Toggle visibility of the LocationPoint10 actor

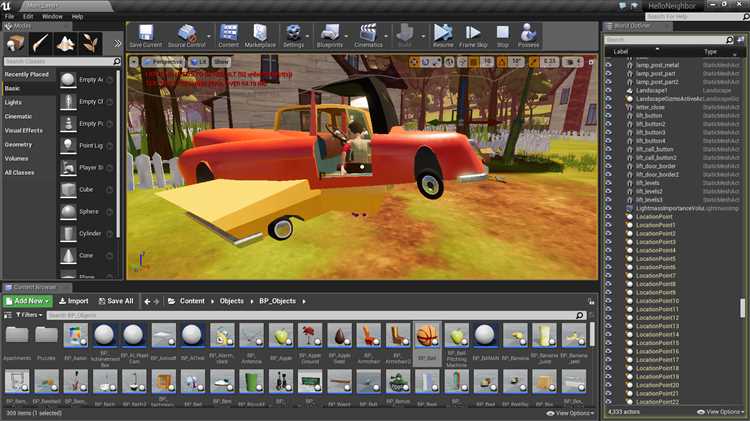coord(608,301)
